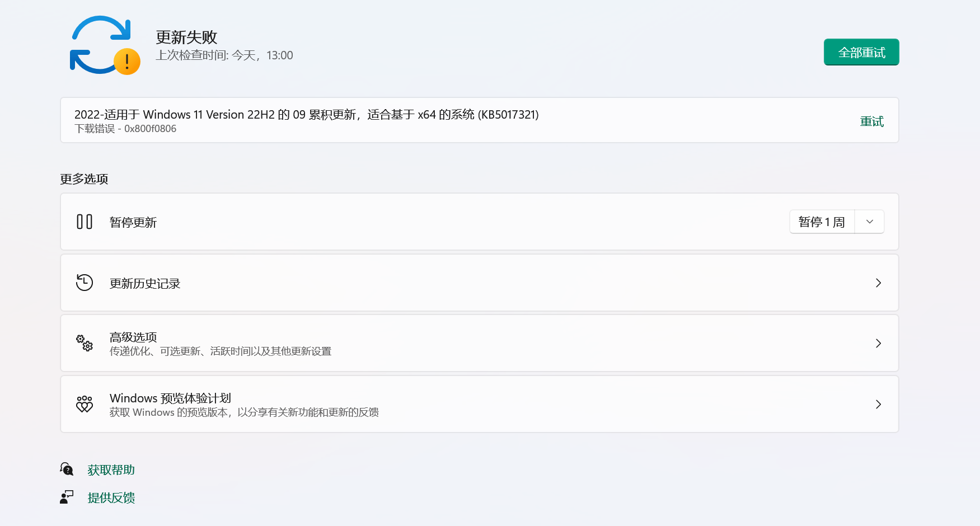Click the 获取帮助 help chat icon
The width and height of the screenshot is (980, 526).
[67, 469]
